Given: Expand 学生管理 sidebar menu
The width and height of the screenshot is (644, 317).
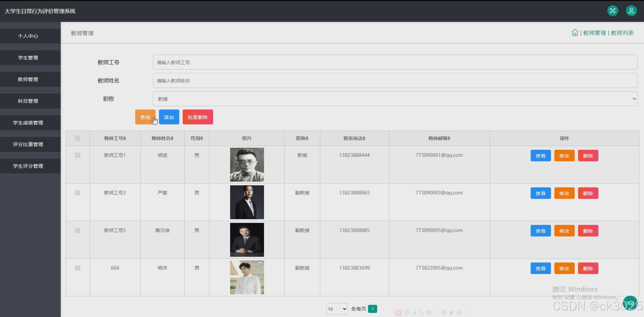Looking at the screenshot, I should 28,58.
